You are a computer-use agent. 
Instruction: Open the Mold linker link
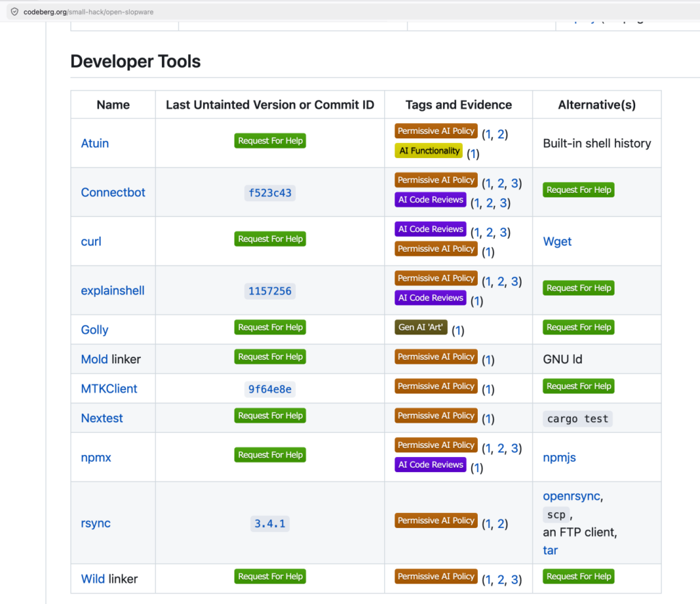point(94,359)
